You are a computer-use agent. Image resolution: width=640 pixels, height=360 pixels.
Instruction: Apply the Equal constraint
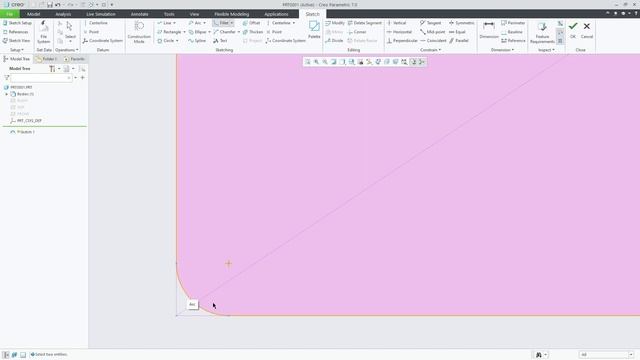(457, 32)
